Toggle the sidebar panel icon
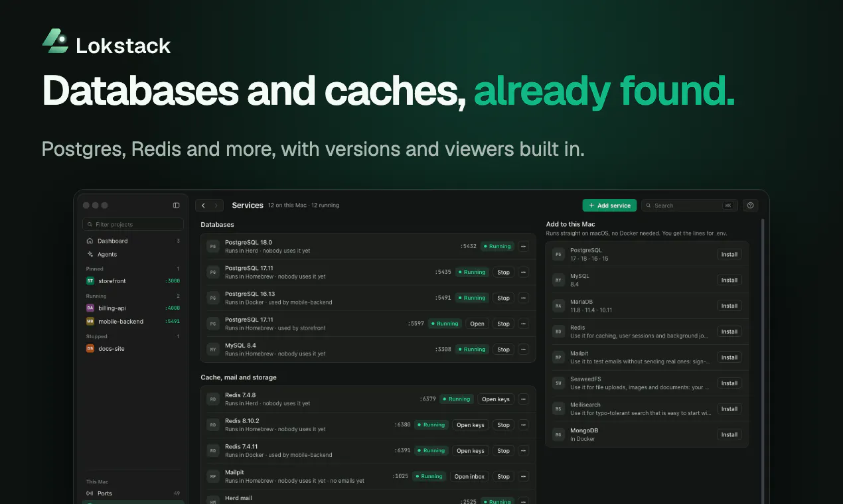The height and width of the screenshot is (504, 843). (176, 206)
